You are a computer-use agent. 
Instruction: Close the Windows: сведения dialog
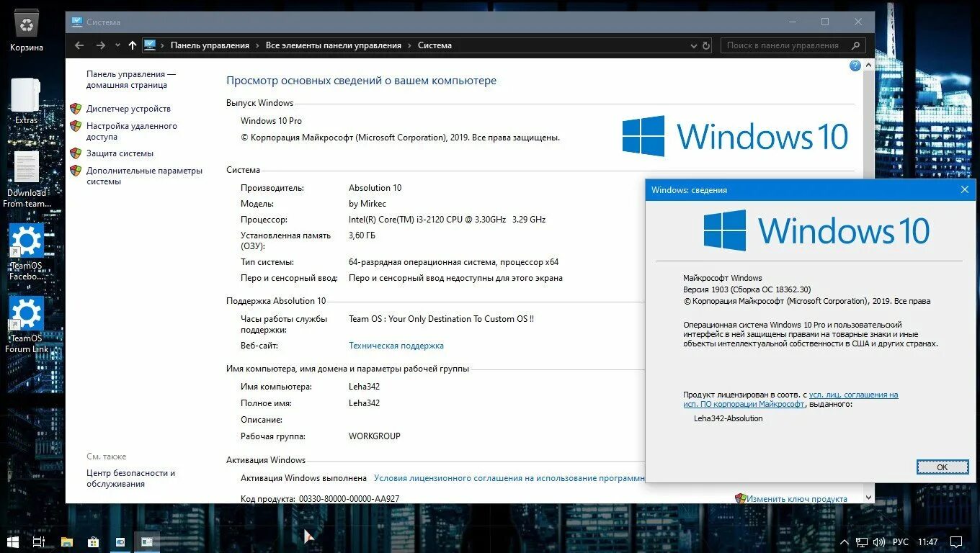point(964,190)
